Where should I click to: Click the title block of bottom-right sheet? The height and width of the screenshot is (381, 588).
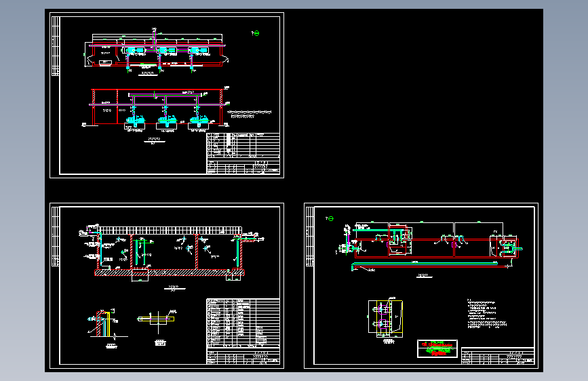[x=498, y=356]
